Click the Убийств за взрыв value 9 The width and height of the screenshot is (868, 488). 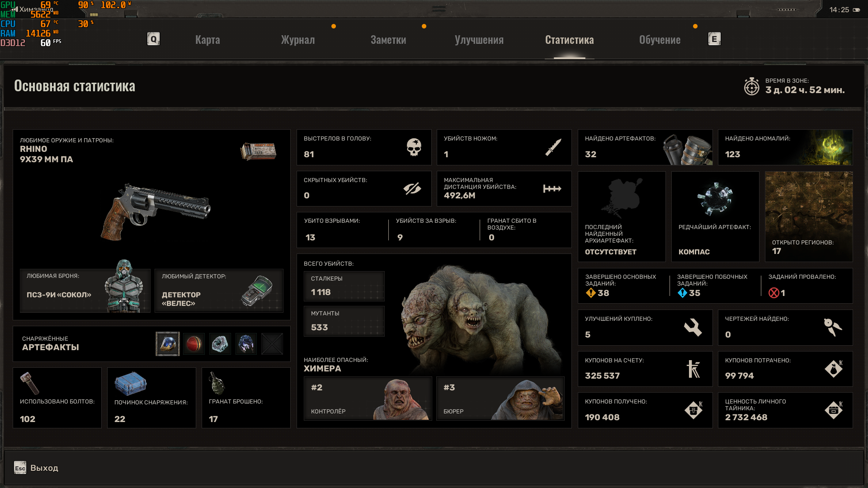(400, 238)
